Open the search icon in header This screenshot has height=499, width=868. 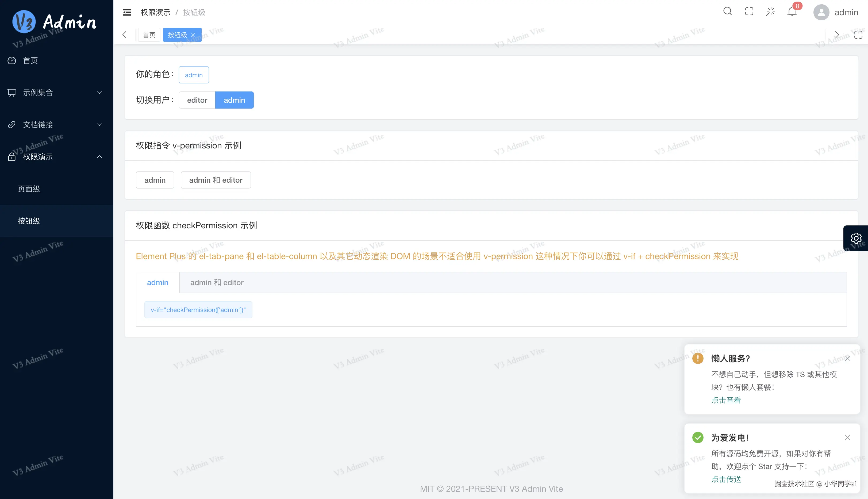point(727,12)
